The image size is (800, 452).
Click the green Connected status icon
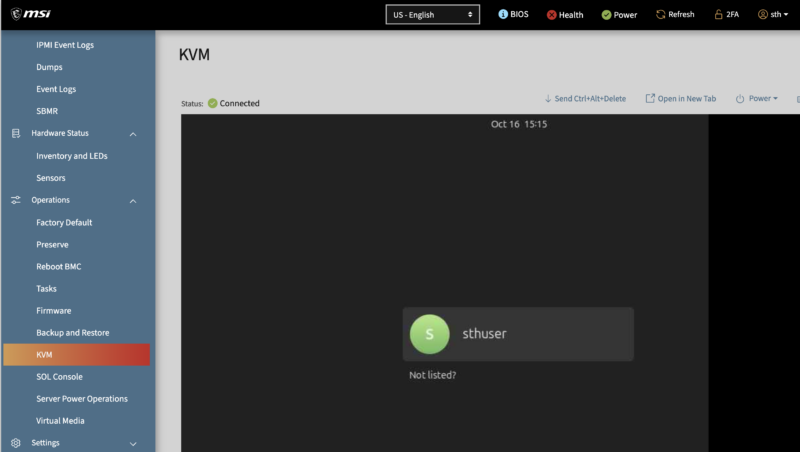tap(212, 103)
